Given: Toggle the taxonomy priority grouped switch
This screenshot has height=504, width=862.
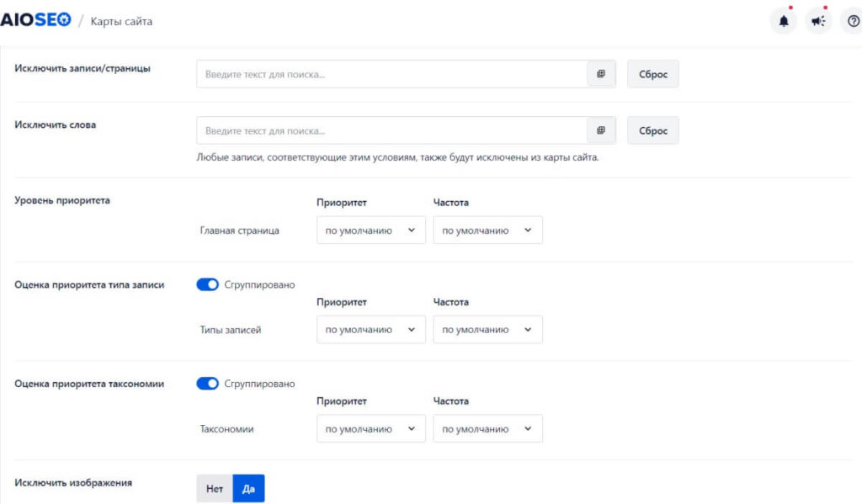Looking at the screenshot, I should [207, 383].
